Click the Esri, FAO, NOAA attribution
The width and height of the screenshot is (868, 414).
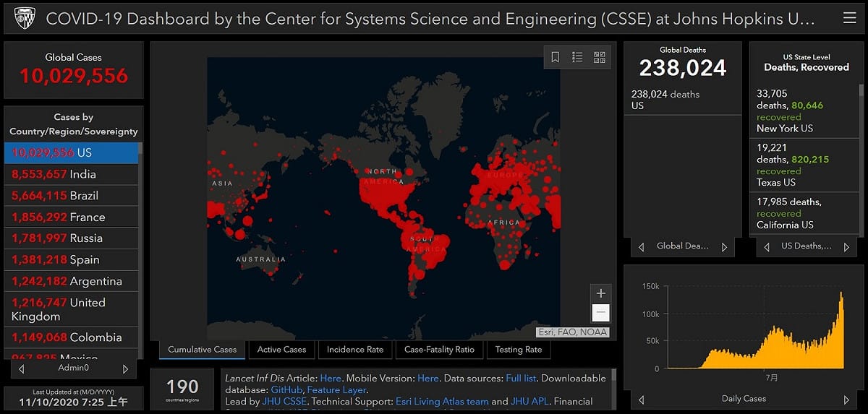pos(573,332)
